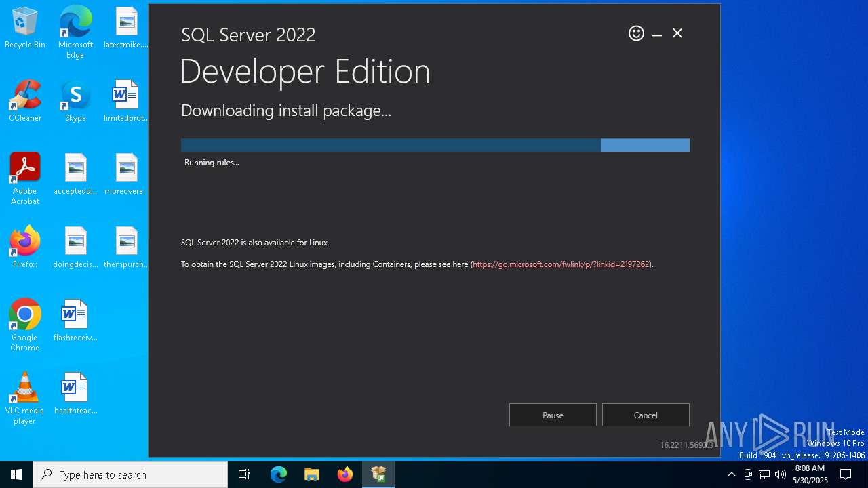Select Adobe Acrobat desktop shortcut

(25, 179)
